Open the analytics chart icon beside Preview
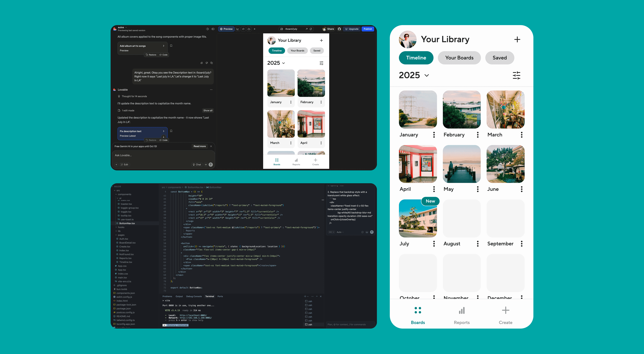This screenshot has height=354, width=644. (x=237, y=29)
